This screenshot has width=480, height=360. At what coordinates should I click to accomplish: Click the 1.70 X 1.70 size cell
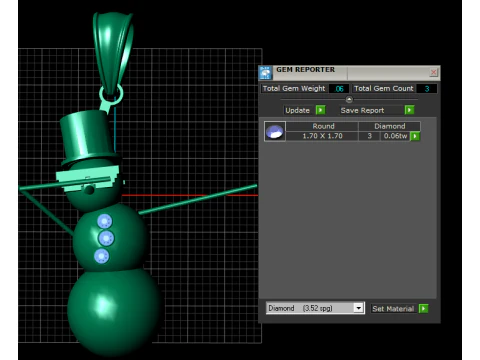click(x=322, y=136)
